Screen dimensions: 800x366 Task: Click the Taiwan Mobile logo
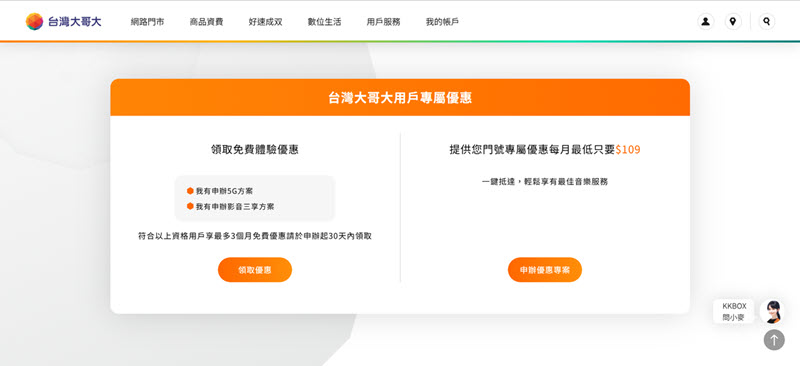click(63, 21)
